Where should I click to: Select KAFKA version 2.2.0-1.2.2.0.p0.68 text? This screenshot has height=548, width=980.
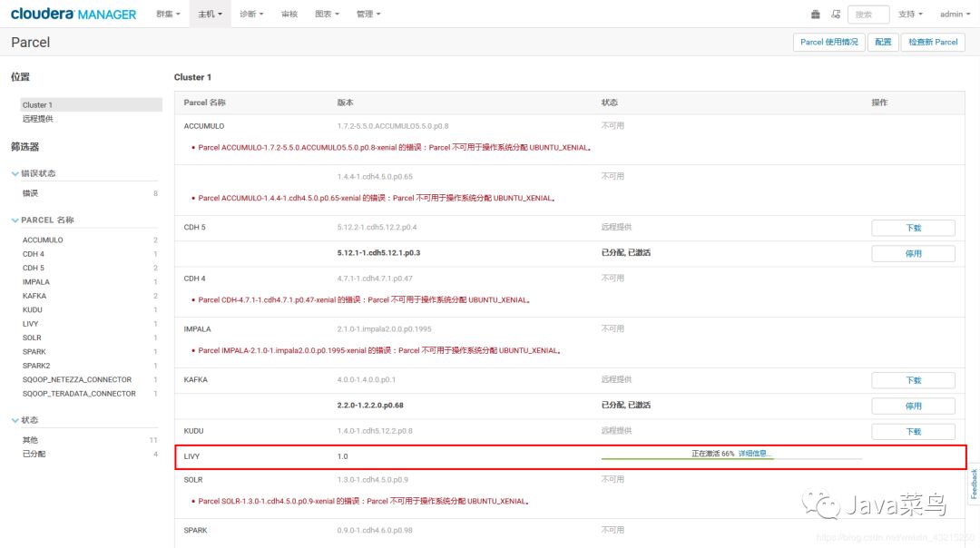(370, 406)
